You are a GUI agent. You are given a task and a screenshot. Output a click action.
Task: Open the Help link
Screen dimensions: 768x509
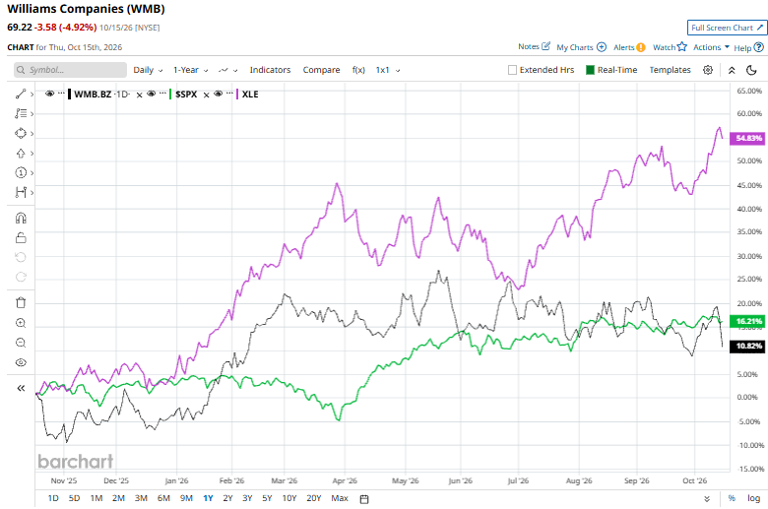point(748,48)
